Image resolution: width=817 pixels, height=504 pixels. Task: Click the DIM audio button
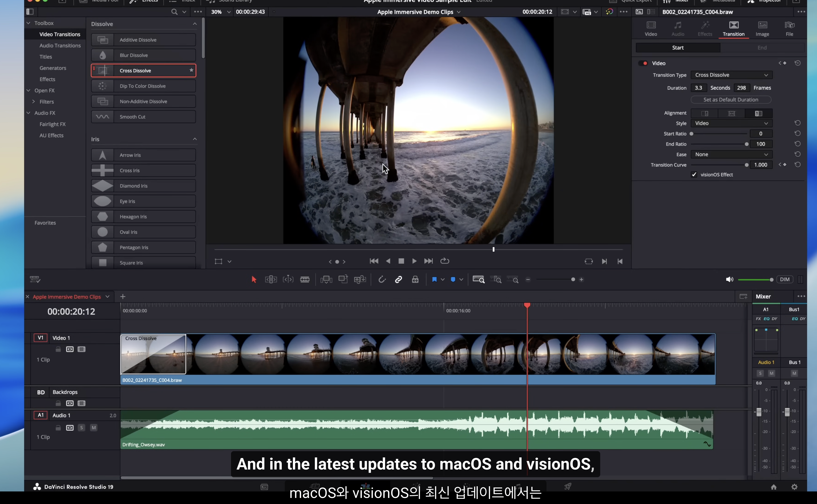click(785, 279)
